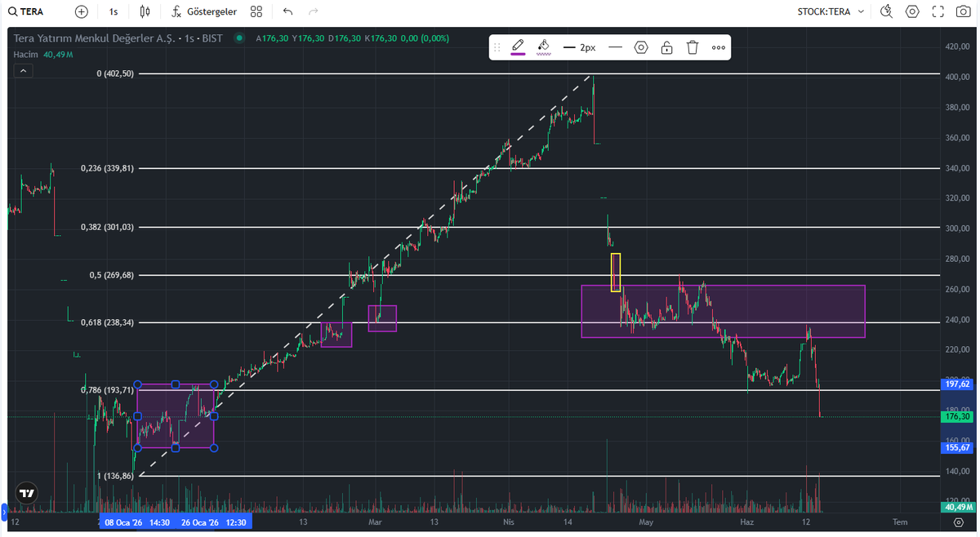Click the 420,00 price scale value

click(x=956, y=47)
